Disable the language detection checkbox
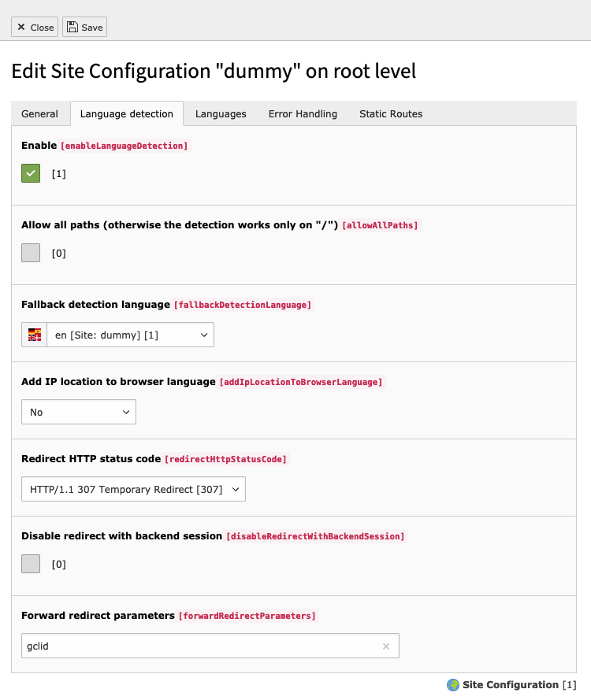This screenshot has height=700, width=591. click(x=31, y=173)
